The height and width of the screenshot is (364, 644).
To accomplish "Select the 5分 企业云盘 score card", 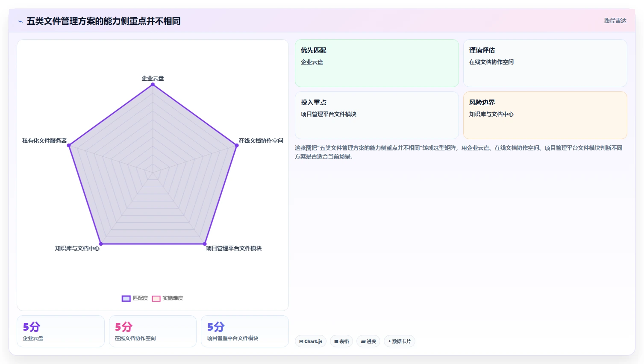I will tap(61, 332).
